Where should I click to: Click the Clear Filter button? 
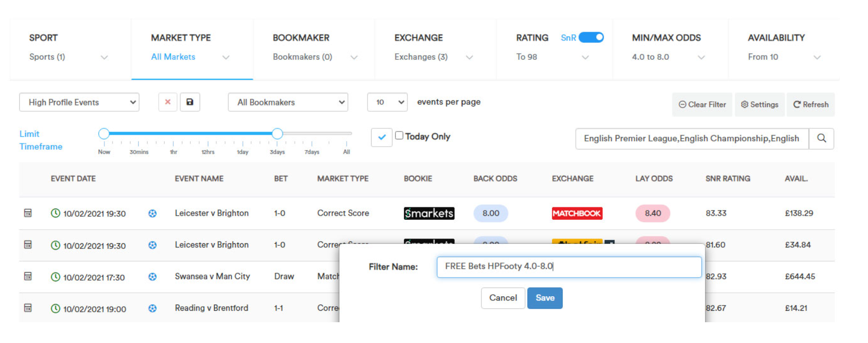pyautogui.click(x=702, y=104)
